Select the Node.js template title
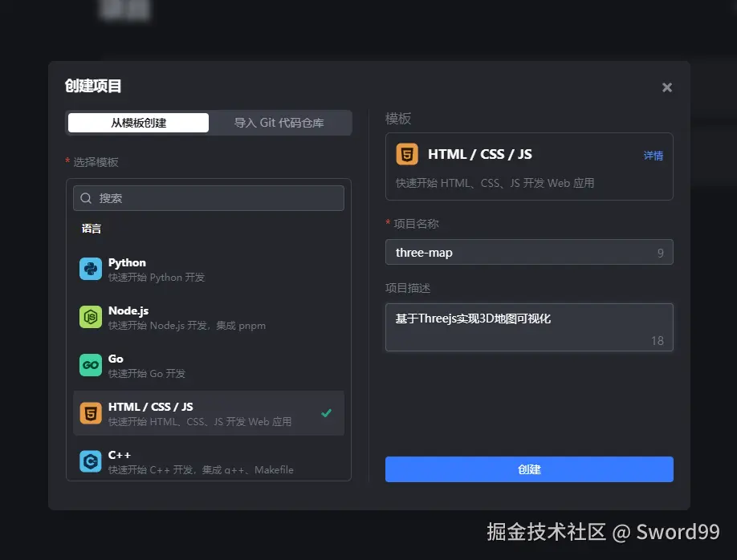737x560 pixels. [128, 310]
